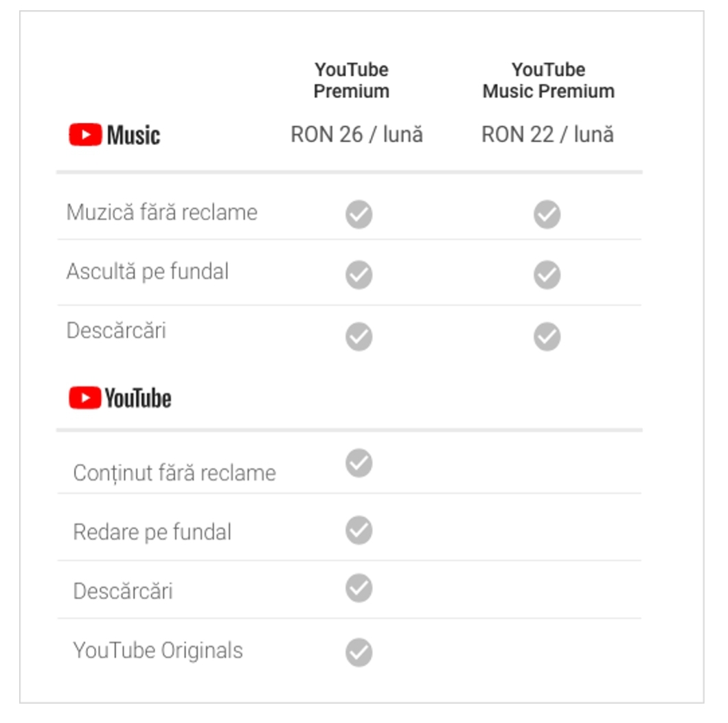Click the Muzică fără reclame label
The height and width of the screenshot is (723, 728).
pos(161,213)
